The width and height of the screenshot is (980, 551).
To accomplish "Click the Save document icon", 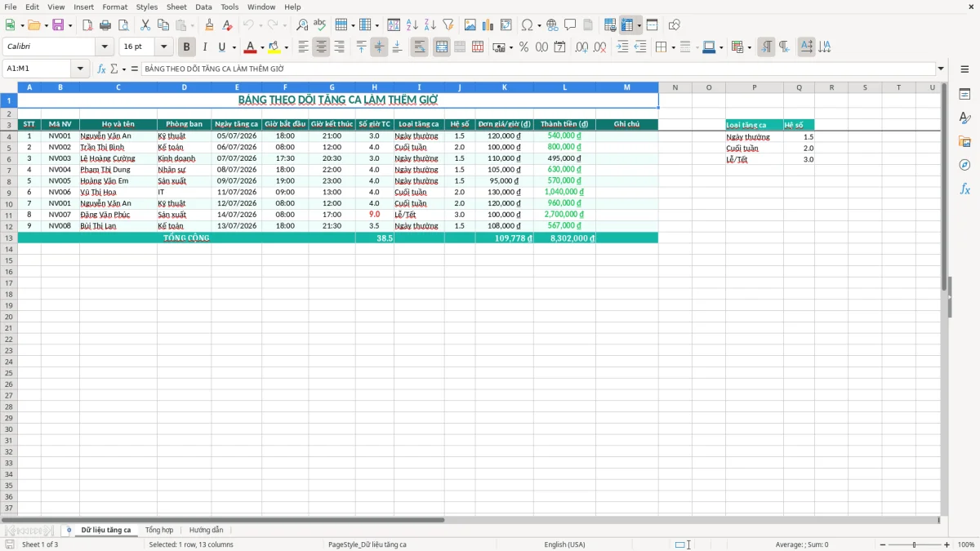I will 58,25.
